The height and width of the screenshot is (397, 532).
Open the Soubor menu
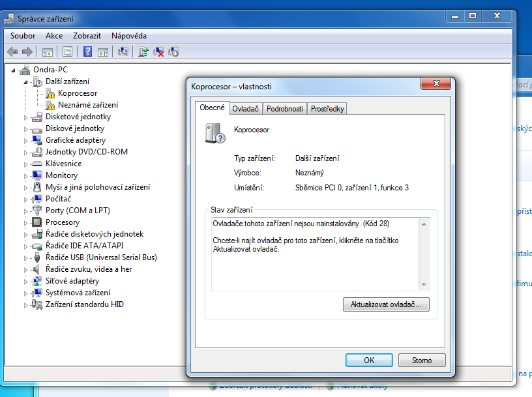pyautogui.click(x=23, y=36)
